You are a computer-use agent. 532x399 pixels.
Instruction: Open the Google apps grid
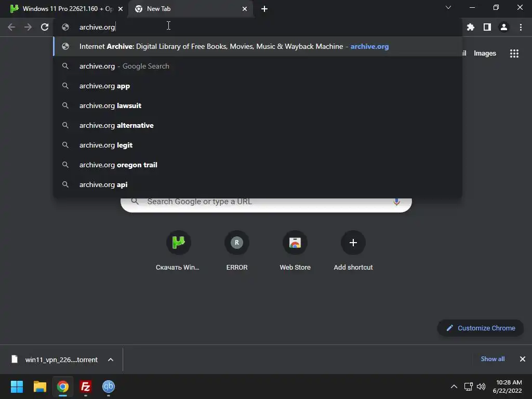click(x=514, y=54)
